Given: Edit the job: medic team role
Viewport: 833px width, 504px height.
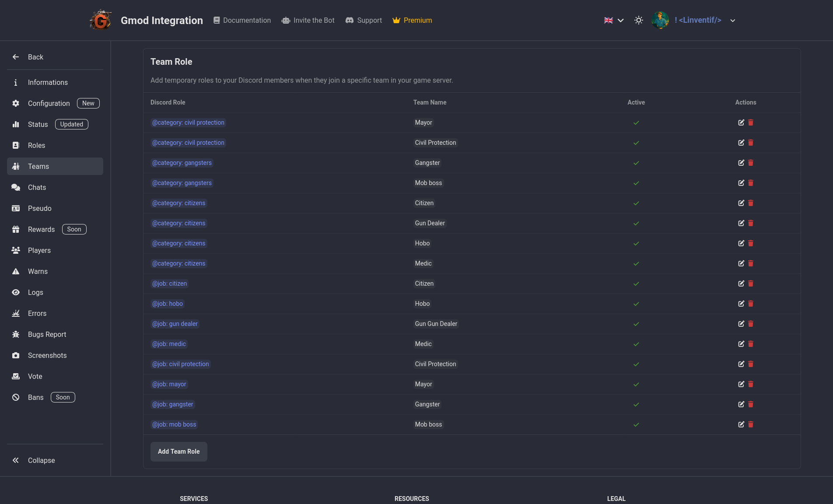Looking at the screenshot, I should pos(741,344).
